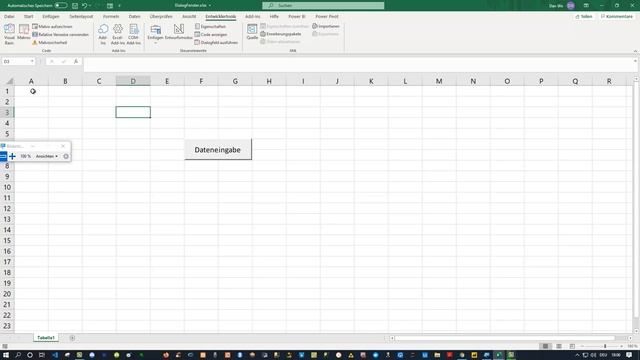Click Code anzeigen
The height and width of the screenshot is (360, 640).
coord(211,34)
